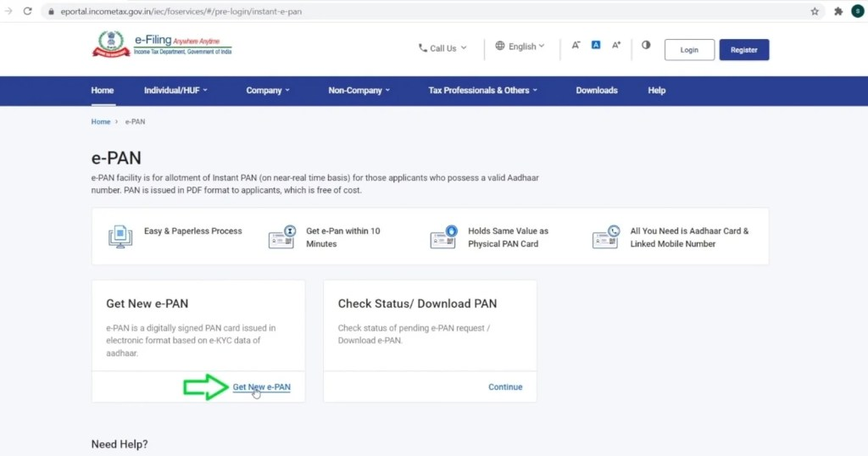This screenshot has width=868, height=456.
Task: Click the Holds Same Value card icon
Action: pyautogui.click(x=444, y=236)
